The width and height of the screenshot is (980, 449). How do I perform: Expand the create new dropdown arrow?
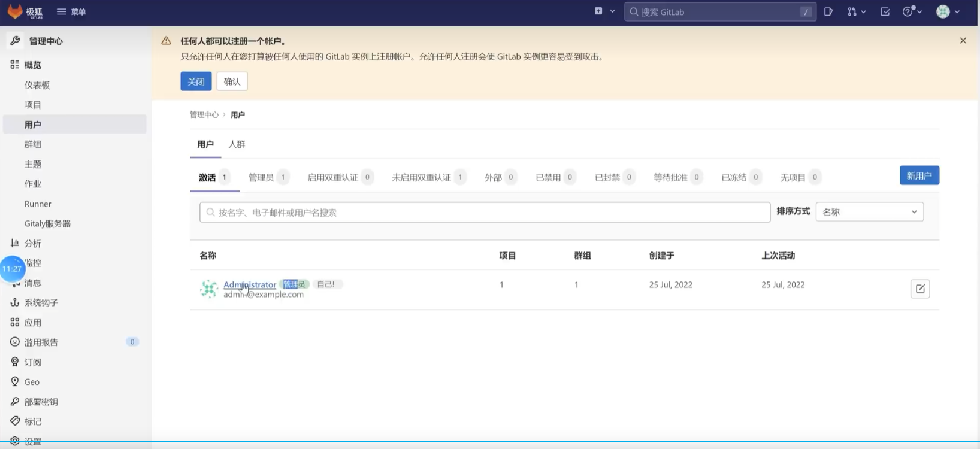pyautogui.click(x=612, y=11)
